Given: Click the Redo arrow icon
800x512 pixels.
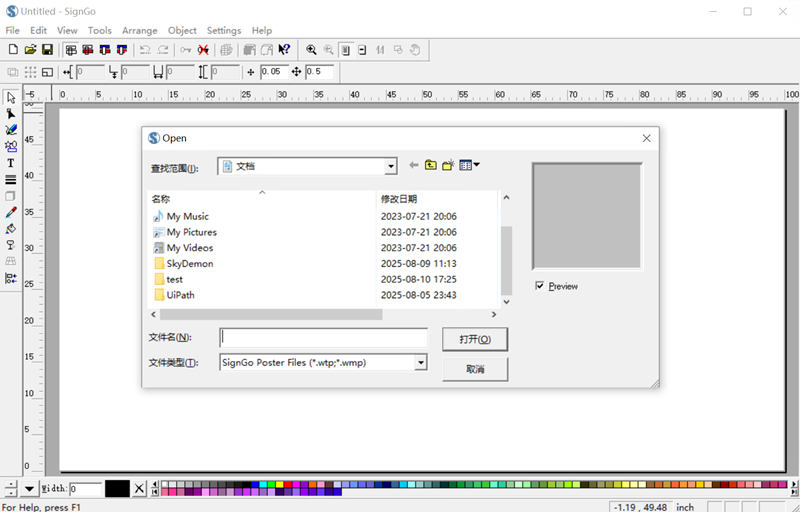Looking at the screenshot, I should pos(163,49).
